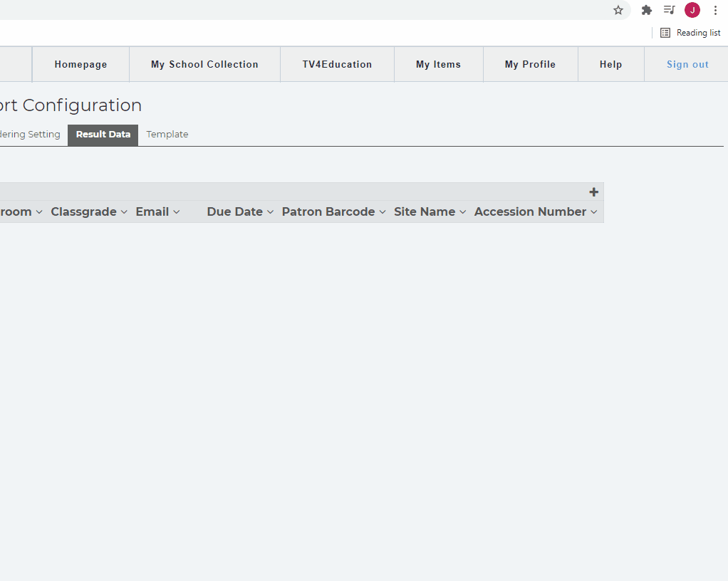Open the browser extensions puzzle icon

[646, 10]
